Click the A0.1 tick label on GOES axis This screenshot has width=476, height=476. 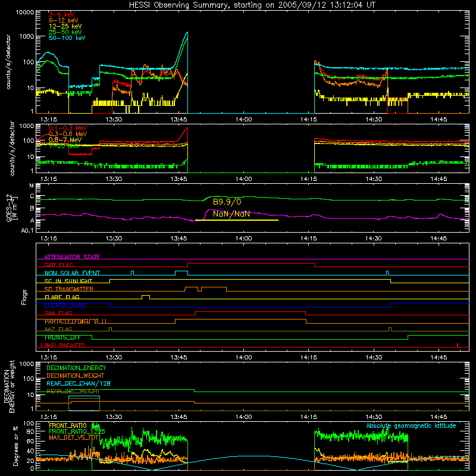tap(27, 231)
